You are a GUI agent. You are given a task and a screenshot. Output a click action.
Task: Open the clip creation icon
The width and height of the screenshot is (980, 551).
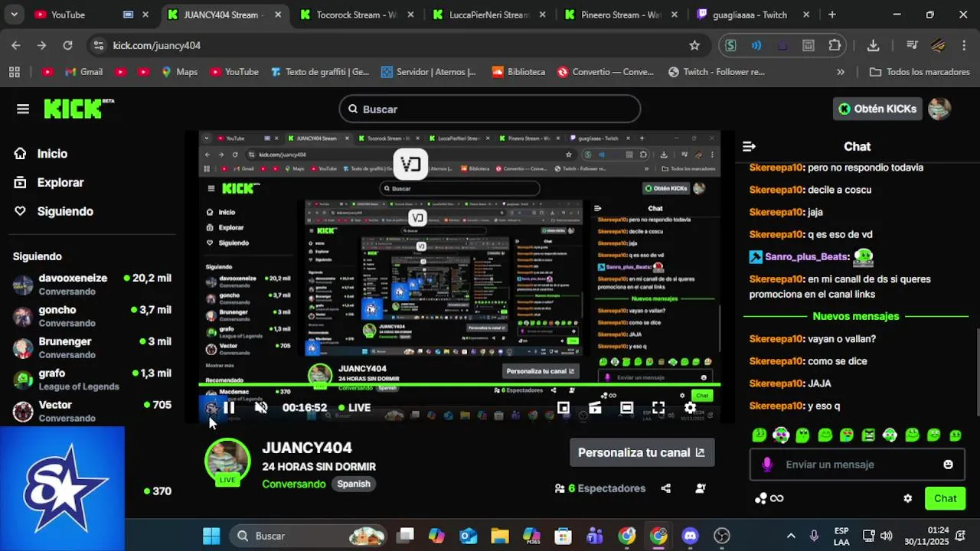click(595, 408)
